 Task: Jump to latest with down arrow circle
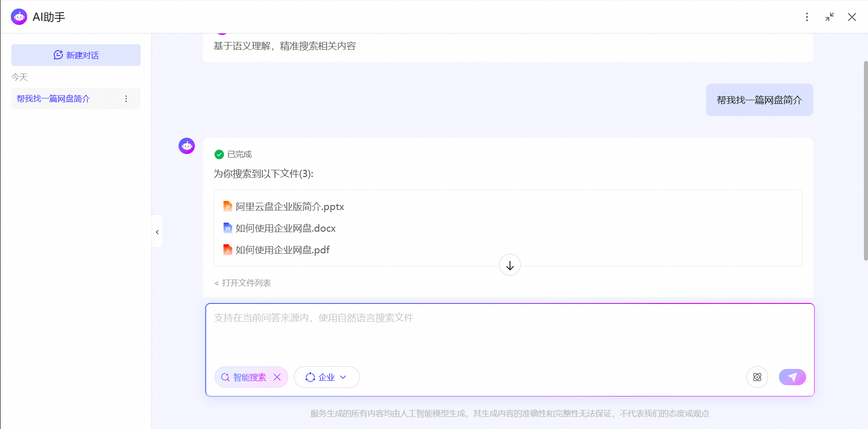510,265
